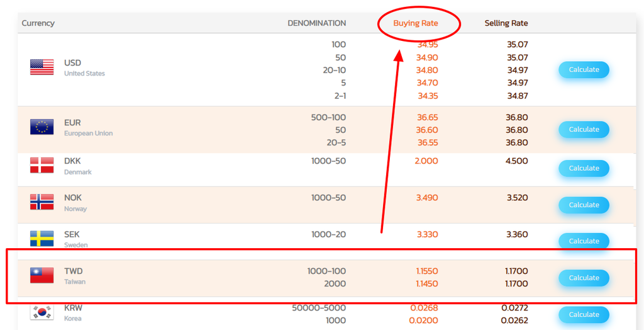Click USD buying rate 34.80
This screenshot has width=644, height=330.
(x=428, y=70)
